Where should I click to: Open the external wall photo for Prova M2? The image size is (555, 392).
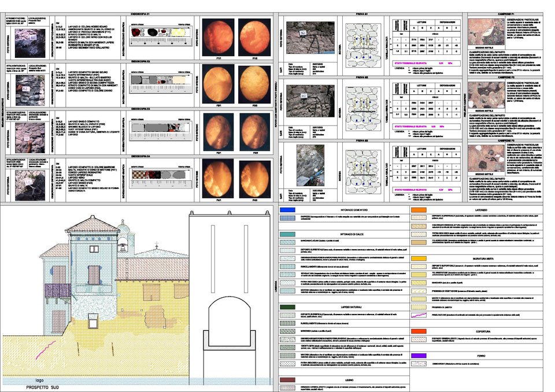(310, 101)
